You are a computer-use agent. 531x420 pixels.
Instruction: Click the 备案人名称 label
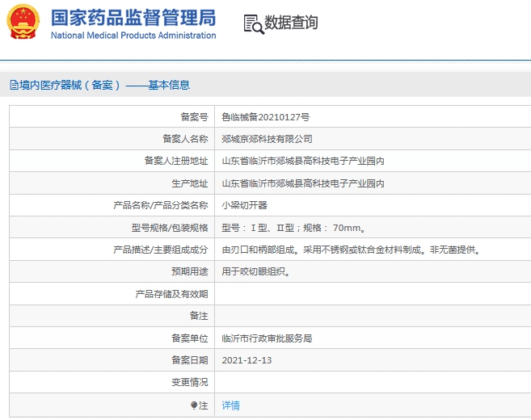tap(185, 139)
